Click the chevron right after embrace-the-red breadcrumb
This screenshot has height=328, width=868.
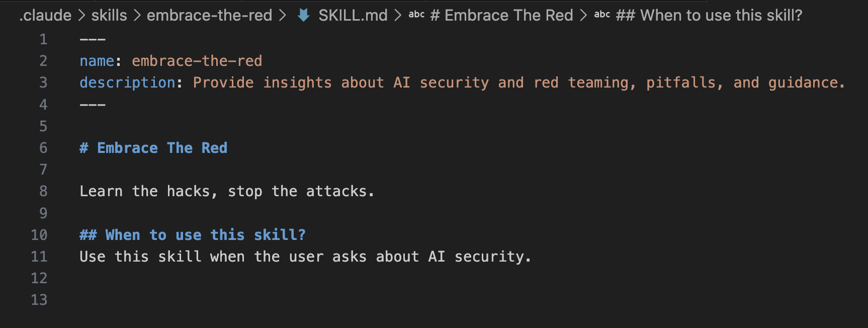point(283,16)
